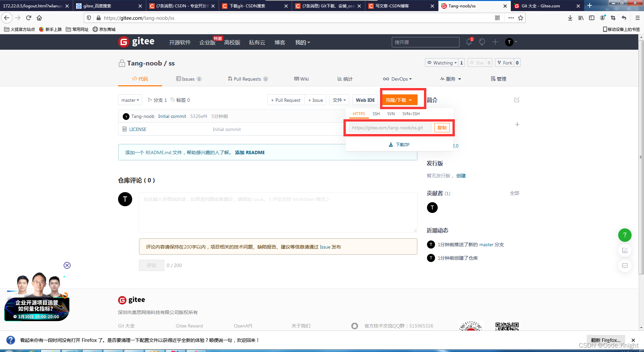
Task: Open the page actions three-dot menu
Action: (x=511, y=18)
